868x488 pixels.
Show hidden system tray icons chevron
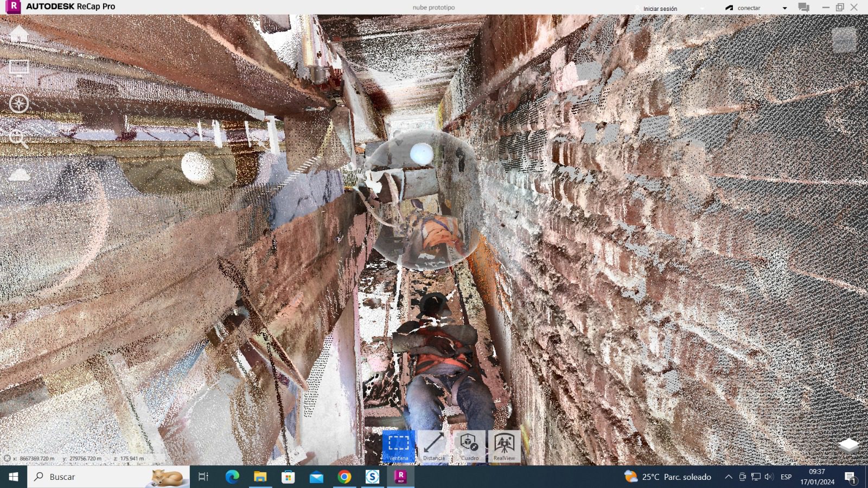tap(728, 477)
